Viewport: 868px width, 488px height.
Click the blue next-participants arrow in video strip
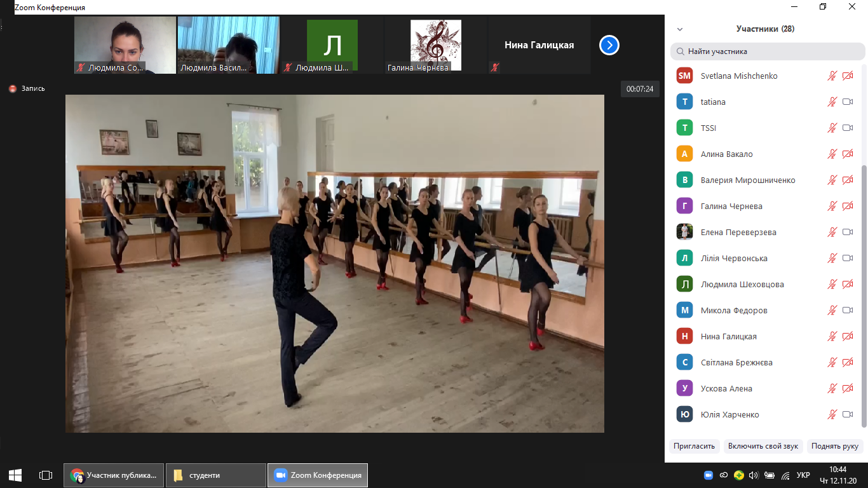tap(609, 45)
